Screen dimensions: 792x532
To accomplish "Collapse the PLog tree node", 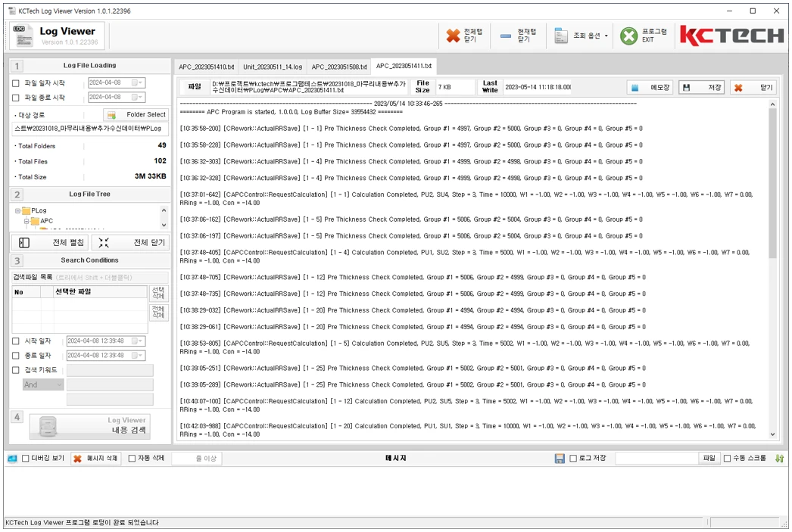I will (x=17, y=210).
